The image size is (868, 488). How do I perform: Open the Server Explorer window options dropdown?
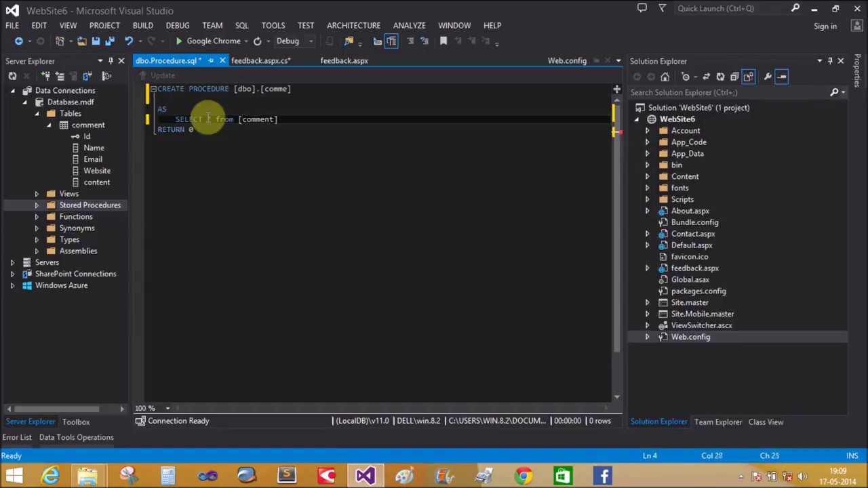(x=100, y=61)
